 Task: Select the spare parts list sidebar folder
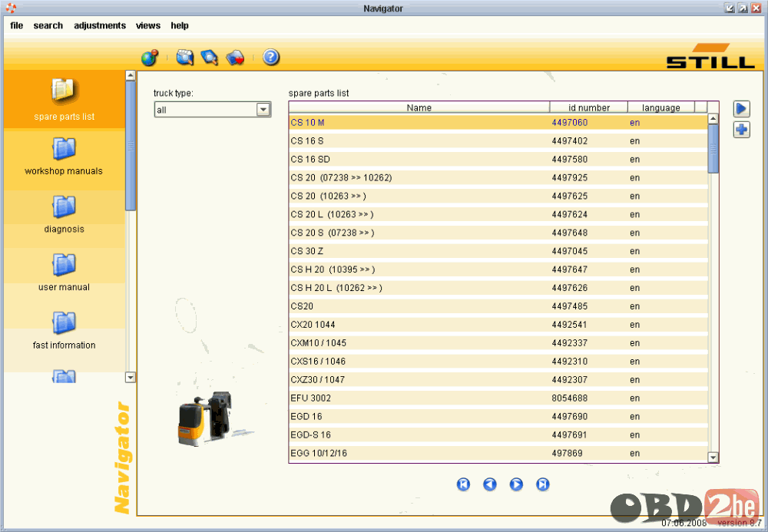(65, 99)
